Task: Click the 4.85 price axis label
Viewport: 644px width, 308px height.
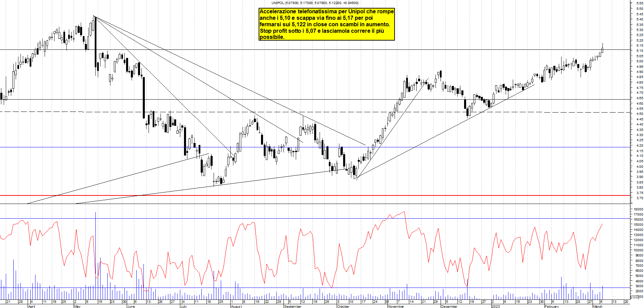Action: (x=639, y=77)
